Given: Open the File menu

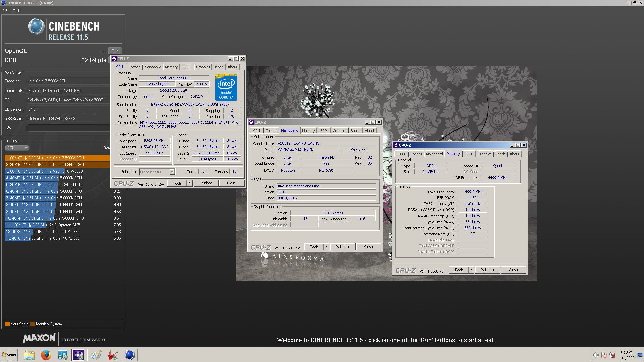Looking at the screenshot, I should tap(5, 10).
